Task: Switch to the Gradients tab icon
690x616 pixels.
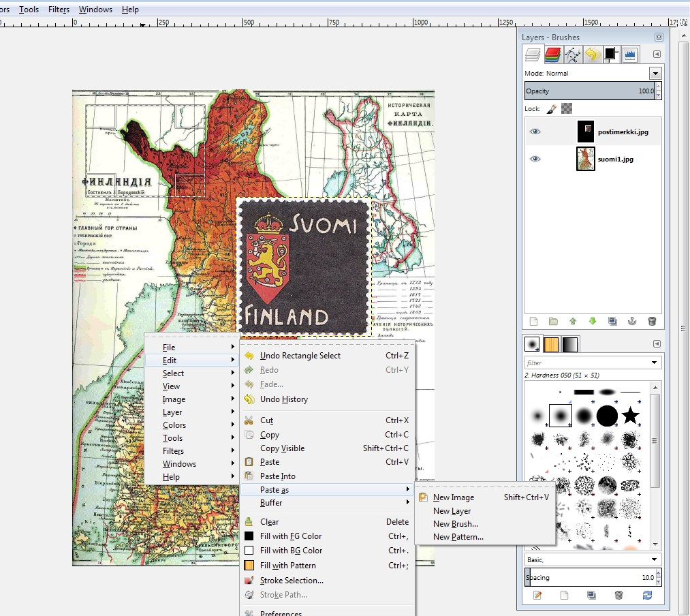Action: [569, 344]
